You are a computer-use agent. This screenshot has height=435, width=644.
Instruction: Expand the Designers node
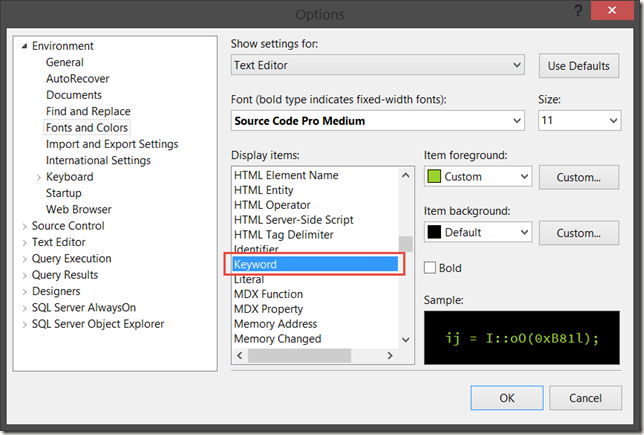[x=25, y=292]
